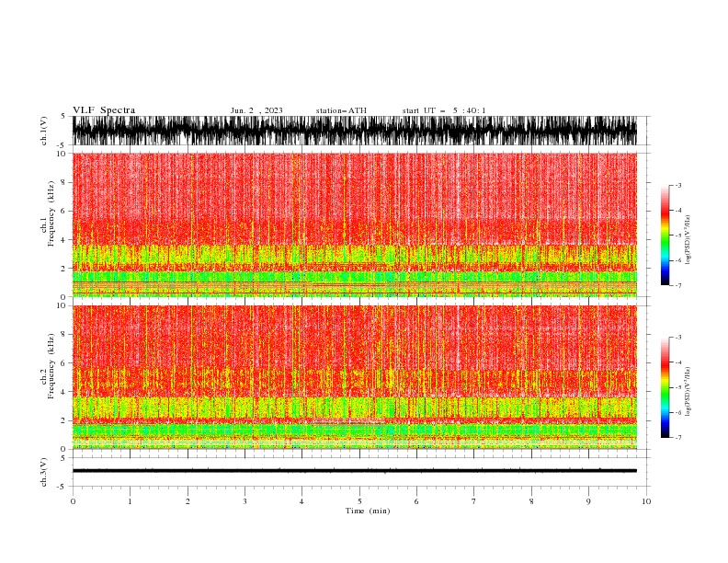Select the "station=ATH" header label
The width and height of the screenshot is (728, 563).
tap(341, 110)
